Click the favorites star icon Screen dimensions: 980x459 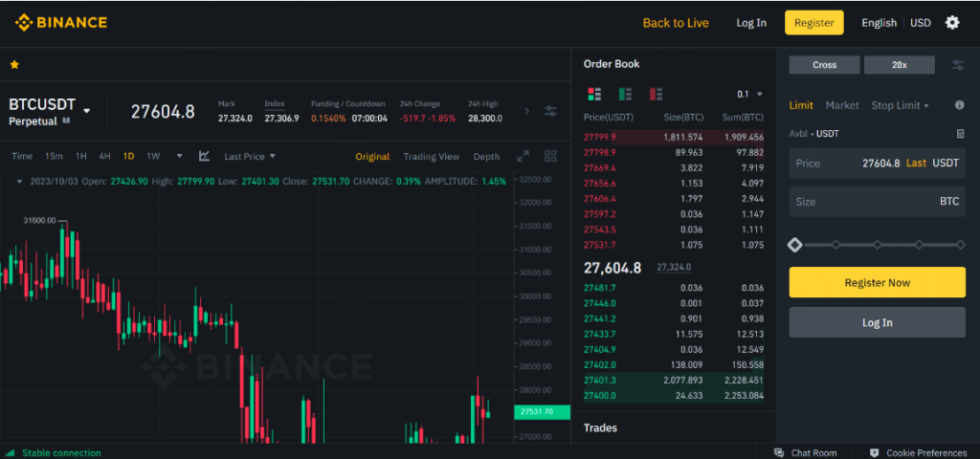(x=14, y=65)
